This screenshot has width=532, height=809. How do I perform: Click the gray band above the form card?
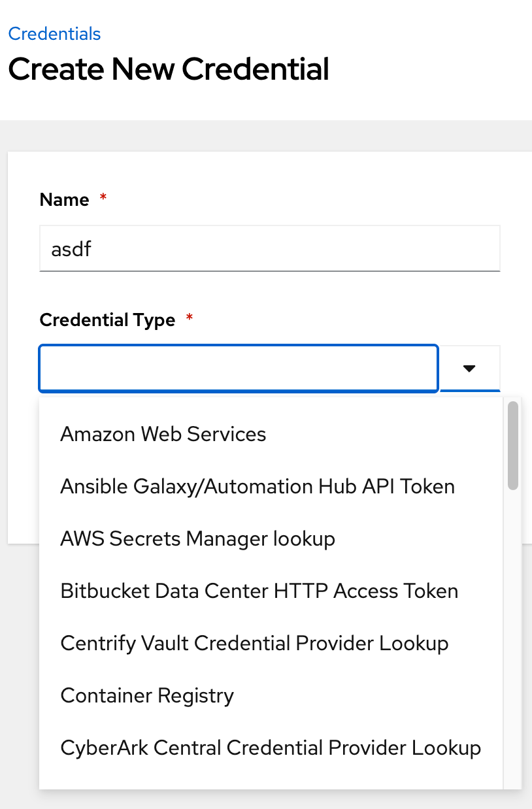pos(261,135)
